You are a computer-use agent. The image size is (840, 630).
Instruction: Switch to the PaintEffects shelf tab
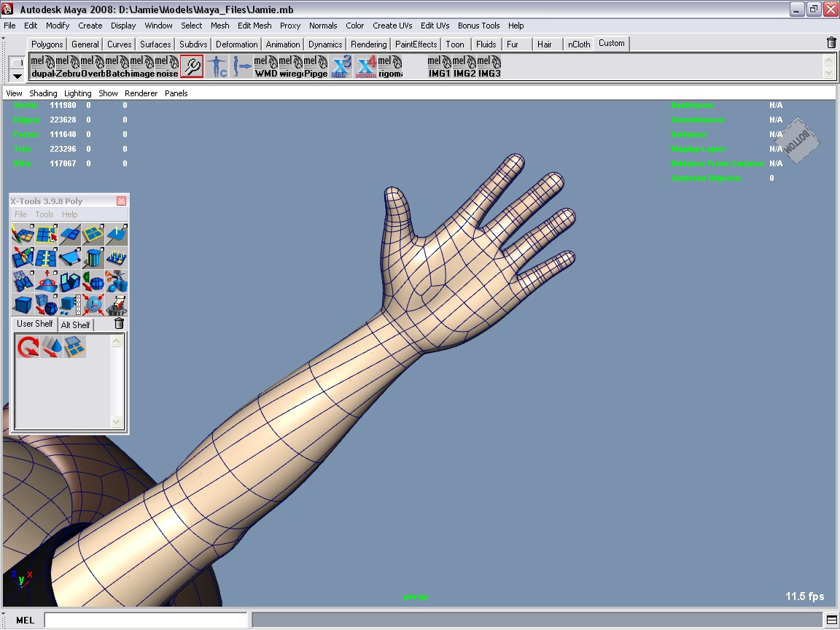pos(416,44)
